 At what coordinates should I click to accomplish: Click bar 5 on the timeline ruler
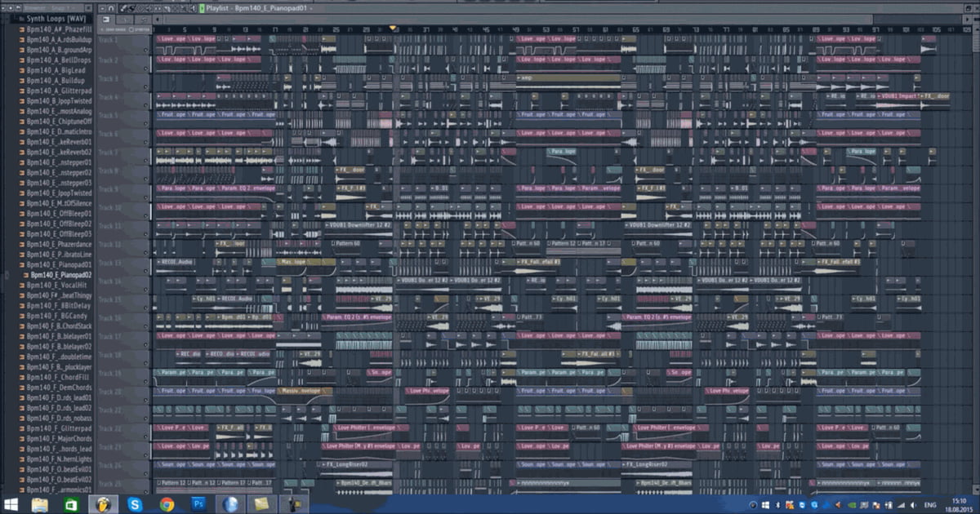click(x=185, y=29)
